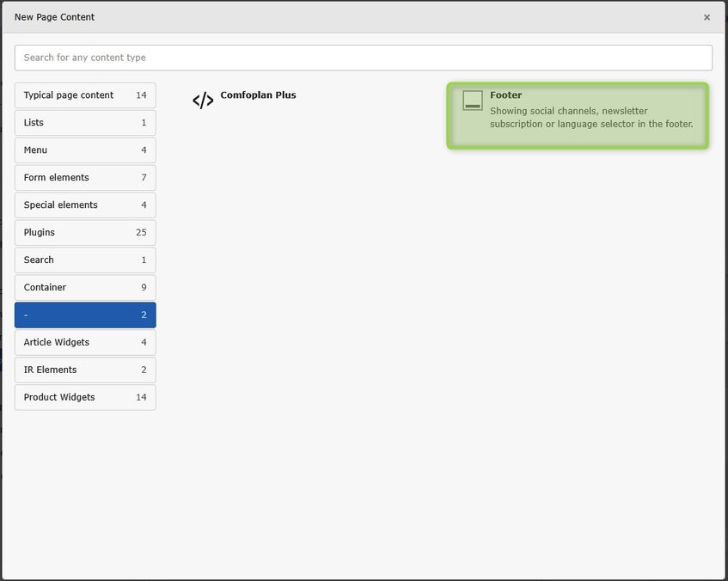
Task: Switch to the Product Widgets category
Action: pyautogui.click(x=85, y=398)
